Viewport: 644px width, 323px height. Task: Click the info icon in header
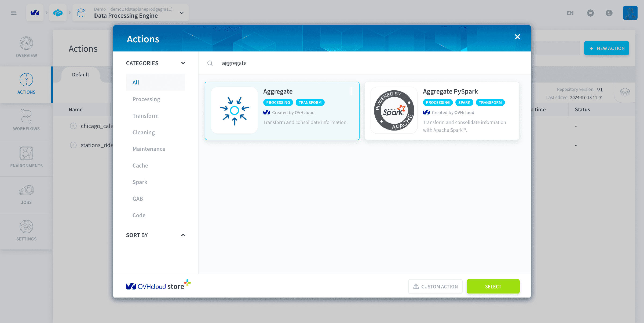[609, 13]
